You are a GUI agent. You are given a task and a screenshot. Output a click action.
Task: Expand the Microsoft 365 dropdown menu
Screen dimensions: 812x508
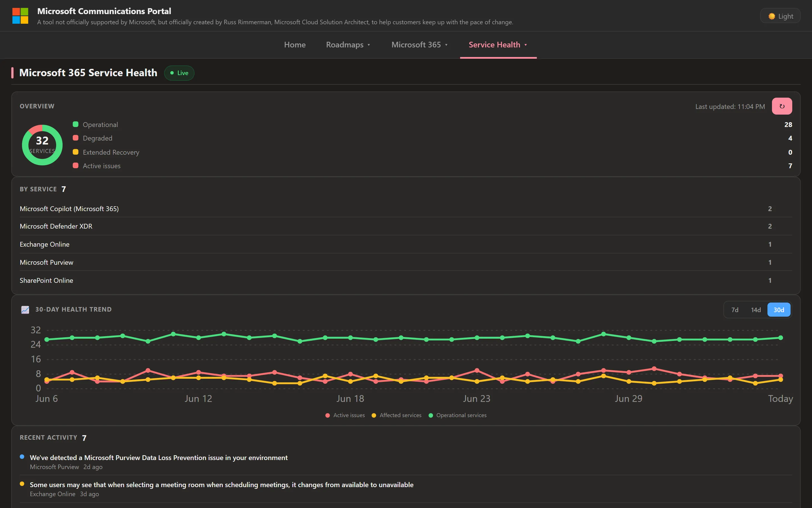(x=420, y=45)
